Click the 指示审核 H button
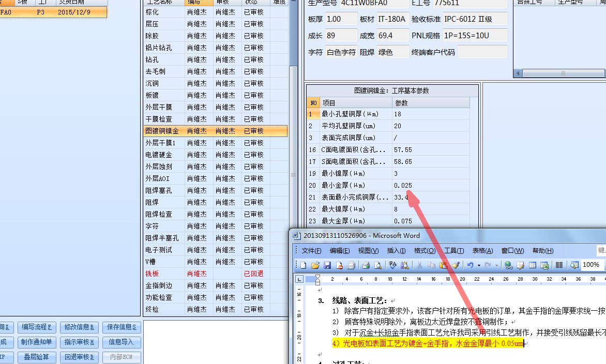This screenshot has height=364, width=606. point(79,342)
